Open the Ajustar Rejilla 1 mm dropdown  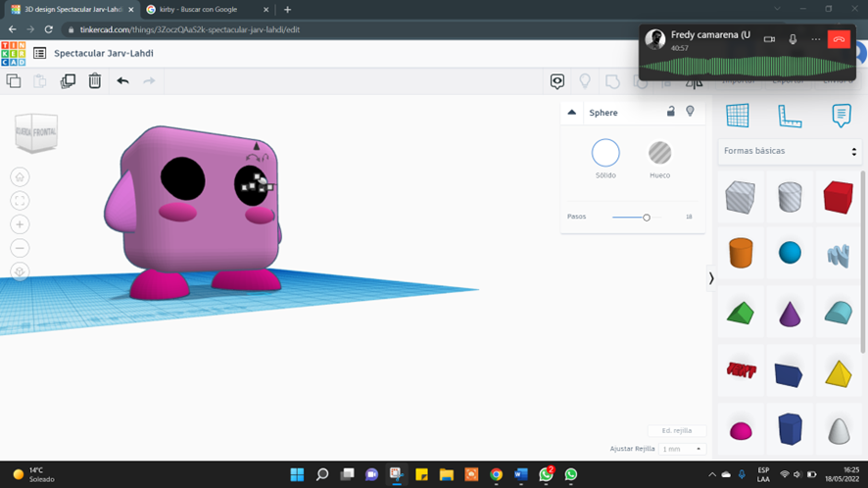(682, 449)
